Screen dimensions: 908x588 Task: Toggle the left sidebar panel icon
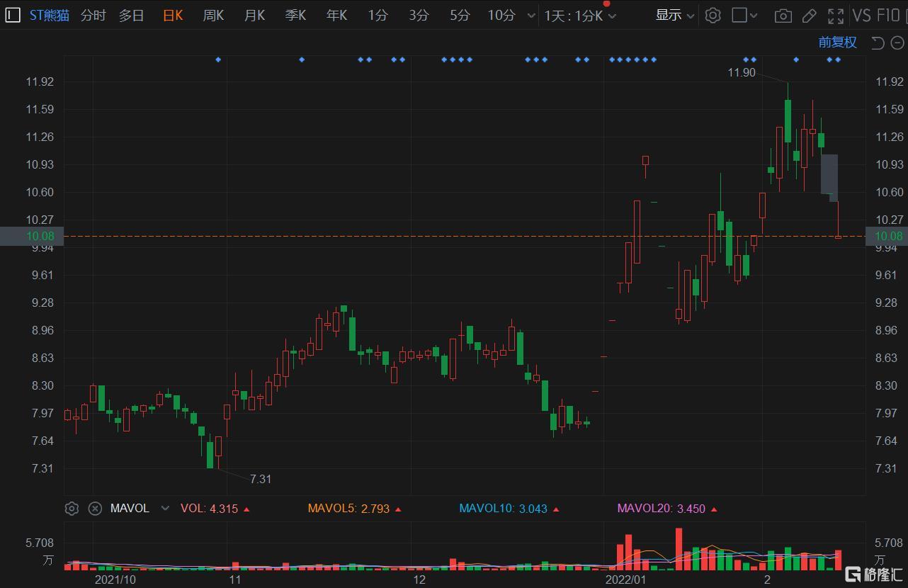[x=13, y=15]
